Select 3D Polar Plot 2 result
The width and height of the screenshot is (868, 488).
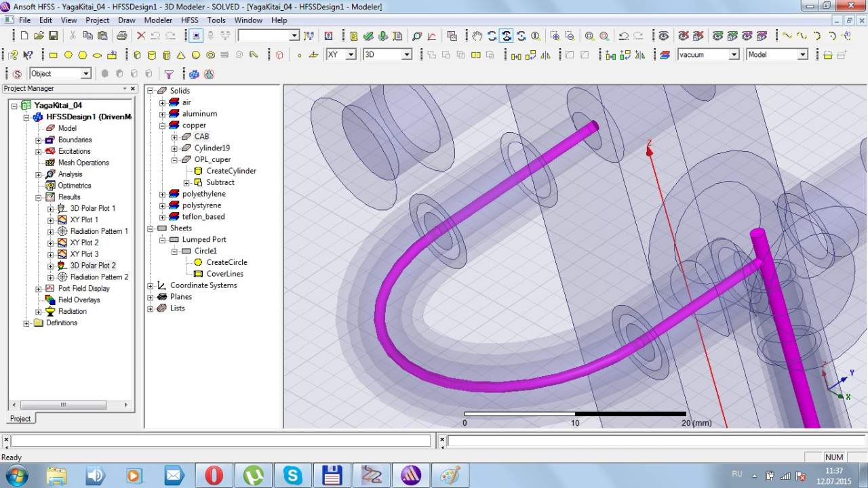click(92, 266)
